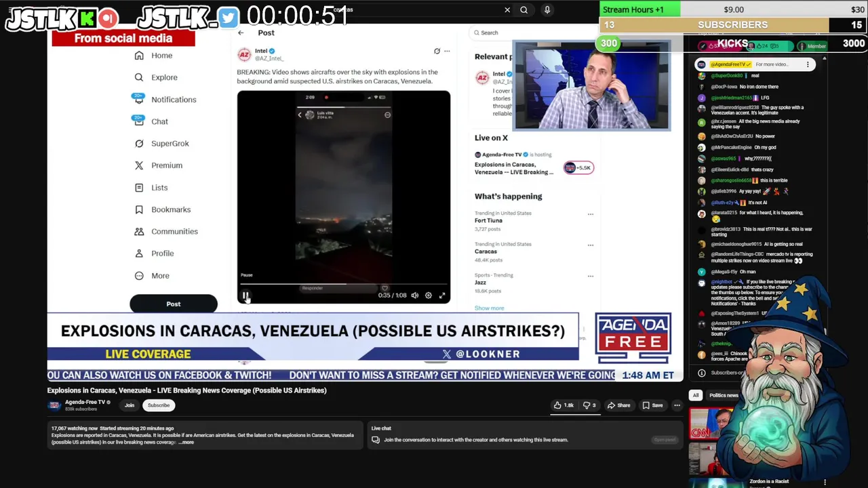Open Explosions in Caracas Live on X stream
This screenshot has height=488, width=868.
click(x=514, y=168)
